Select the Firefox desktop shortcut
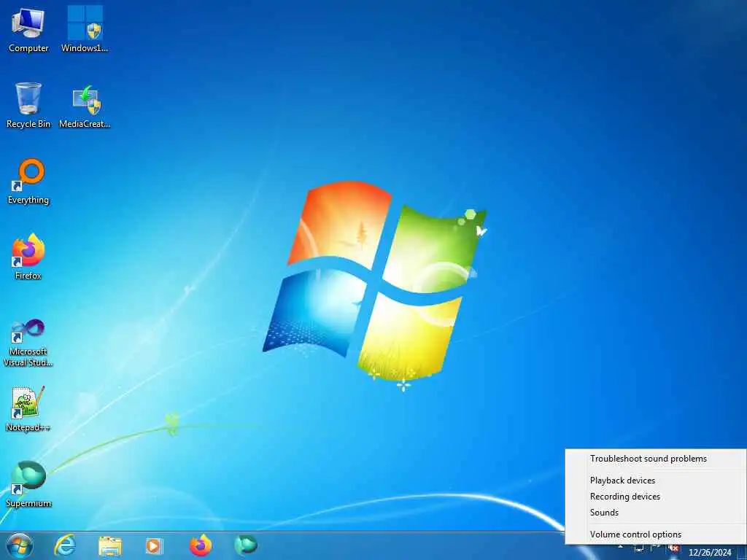 click(28, 257)
